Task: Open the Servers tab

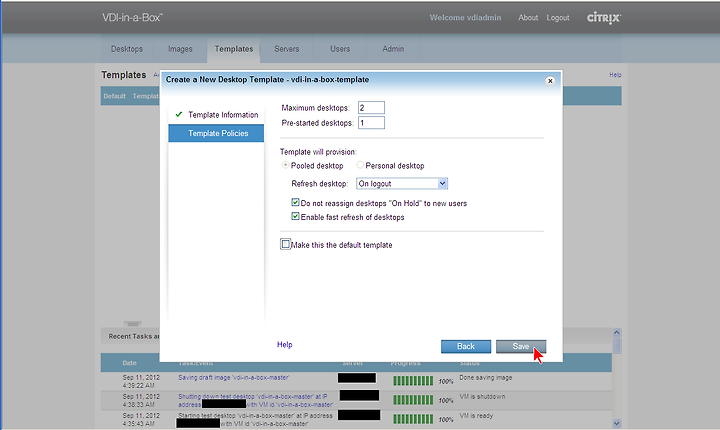Action: [287, 49]
